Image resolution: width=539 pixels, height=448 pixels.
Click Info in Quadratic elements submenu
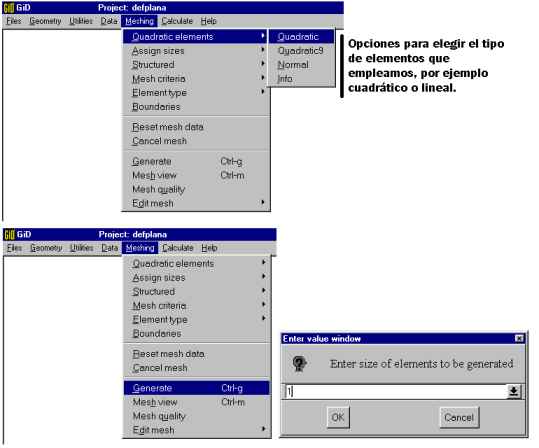(285, 79)
